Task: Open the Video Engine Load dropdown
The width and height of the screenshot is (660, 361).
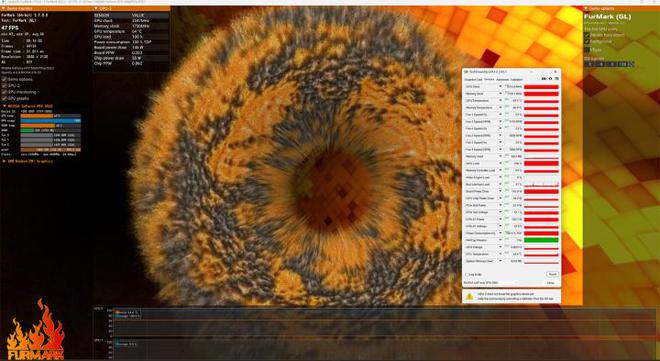Action: (x=500, y=177)
